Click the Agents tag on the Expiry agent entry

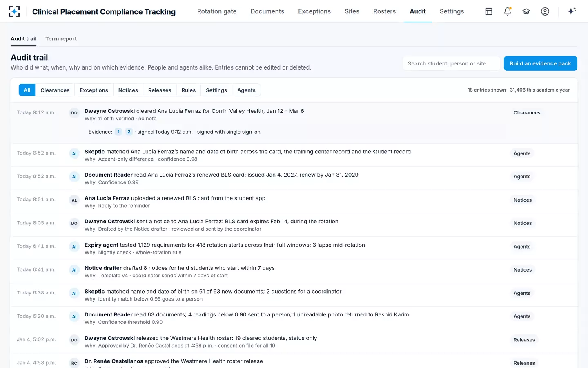tap(522, 247)
